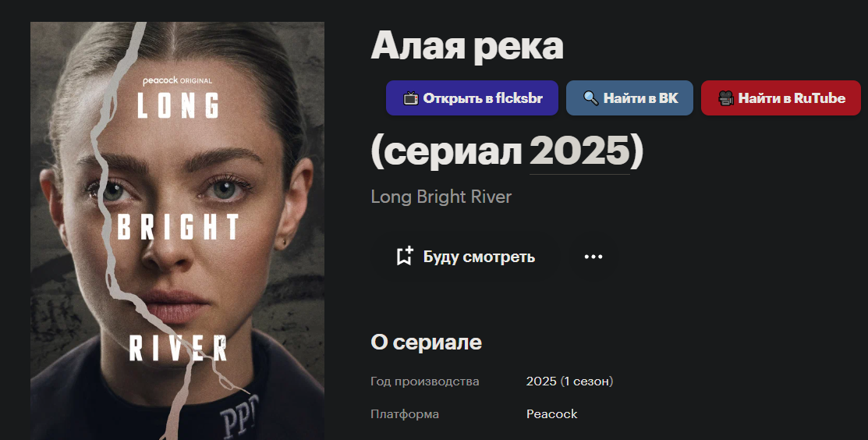Screen dimensions: 868x440
Task: Click the Год производства label
Action: click(x=424, y=382)
